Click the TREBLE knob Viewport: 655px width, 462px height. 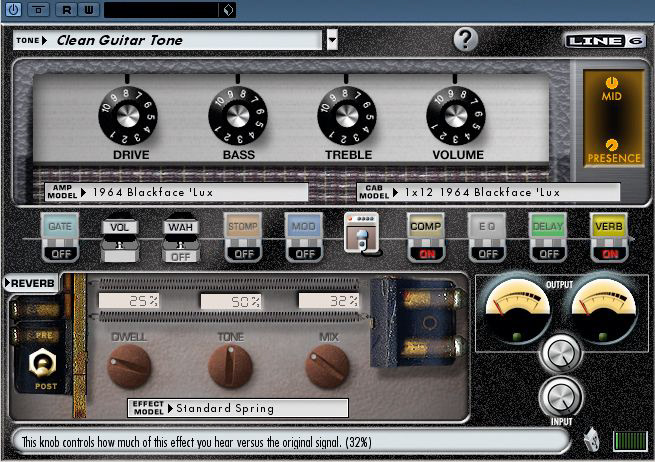(347, 116)
